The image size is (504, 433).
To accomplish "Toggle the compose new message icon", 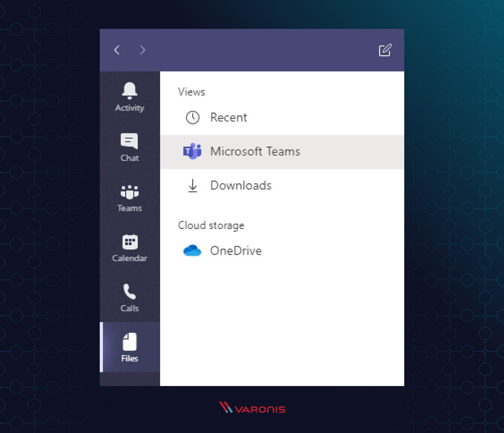I will (384, 50).
